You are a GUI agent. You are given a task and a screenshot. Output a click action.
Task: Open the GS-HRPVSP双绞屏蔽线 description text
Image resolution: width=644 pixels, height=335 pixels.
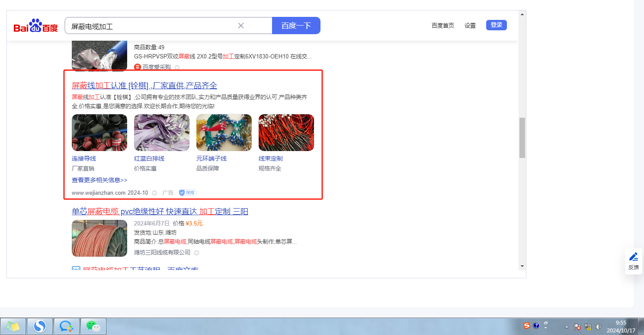coord(223,56)
